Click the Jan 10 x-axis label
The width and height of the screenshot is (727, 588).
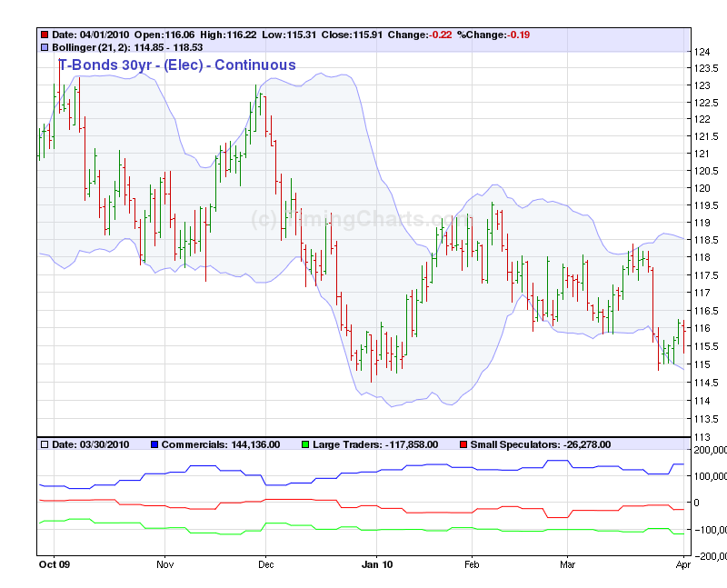point(376,565)
